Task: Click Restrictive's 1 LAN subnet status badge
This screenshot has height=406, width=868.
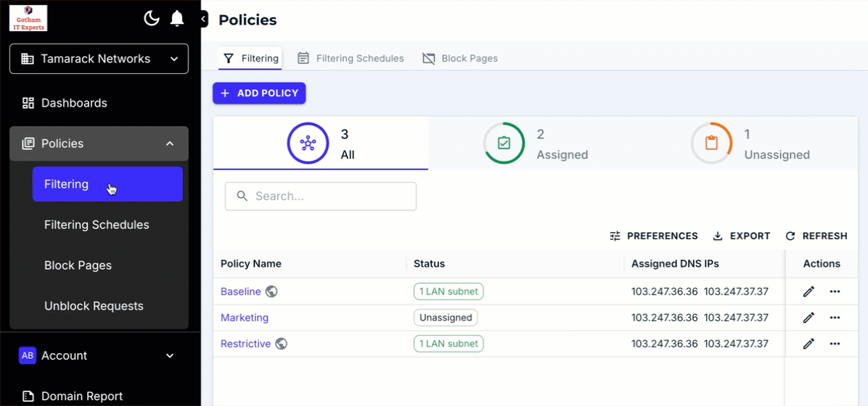Action: (x=449, y=344)
